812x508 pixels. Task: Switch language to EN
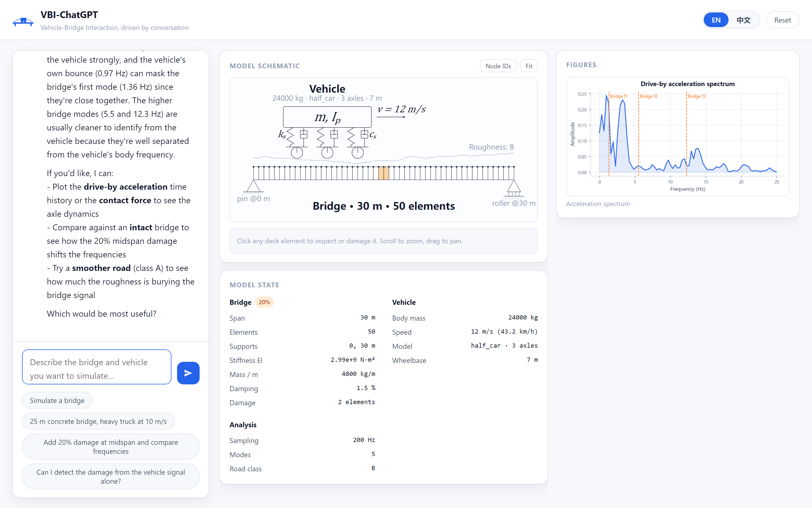pos(716,20)
